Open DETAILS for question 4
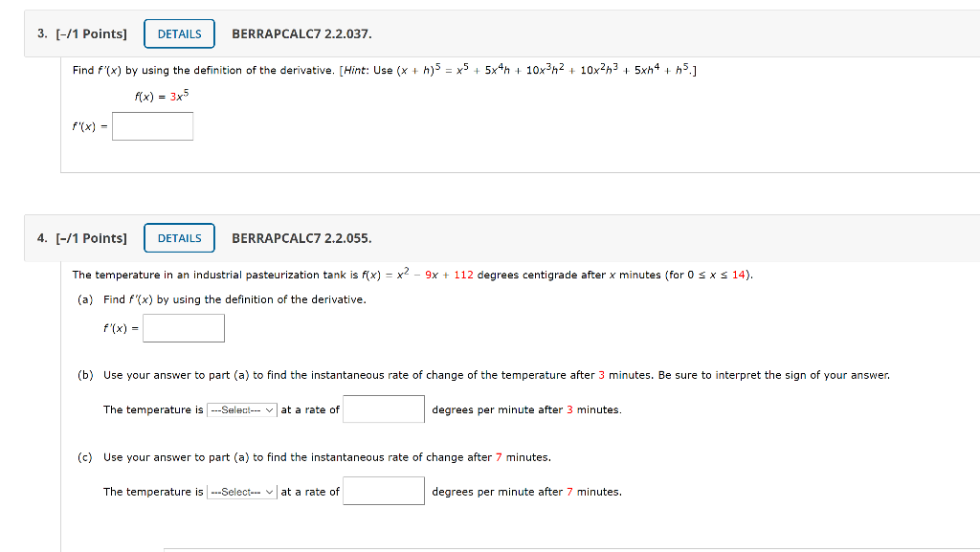The width and height of the screenshot is (980, 552). [179, 237]
